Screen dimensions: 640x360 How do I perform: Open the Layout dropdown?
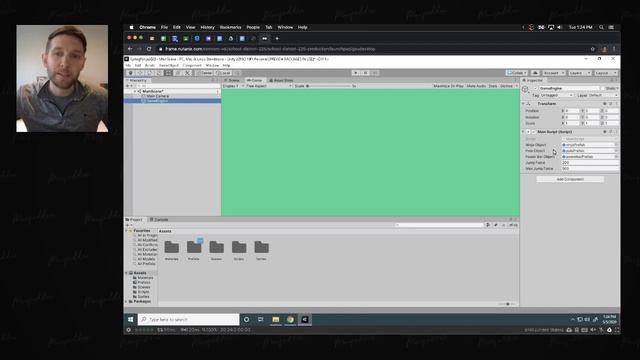click(x=606, y=73)
